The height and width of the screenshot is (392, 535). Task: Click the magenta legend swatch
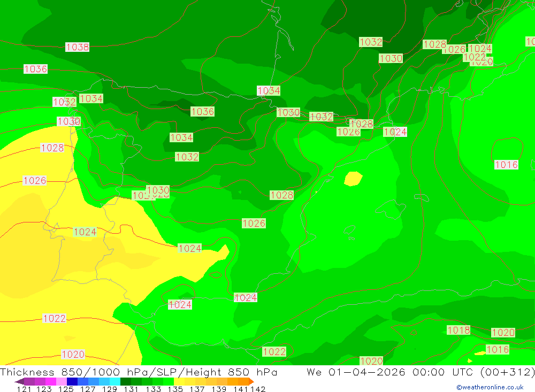coord(51,381)
